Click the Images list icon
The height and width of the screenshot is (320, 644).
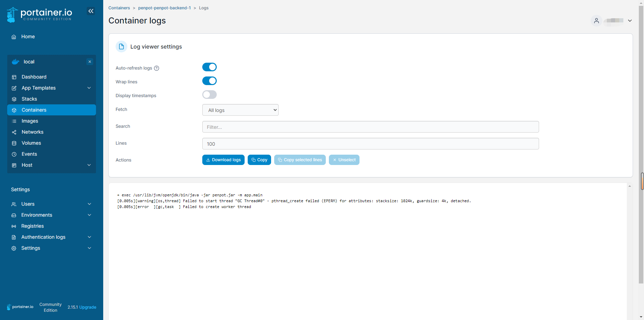(14, 121)
